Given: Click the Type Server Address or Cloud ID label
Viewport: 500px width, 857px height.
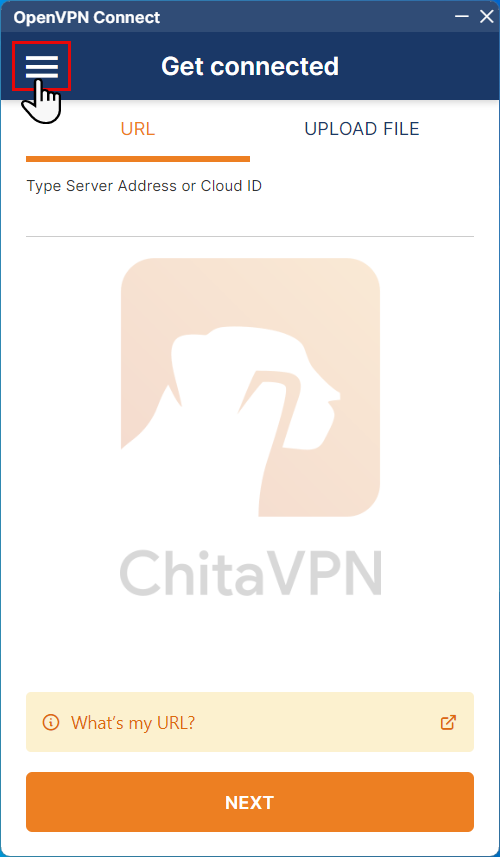Looking at the screenshot, I should 144,186.
